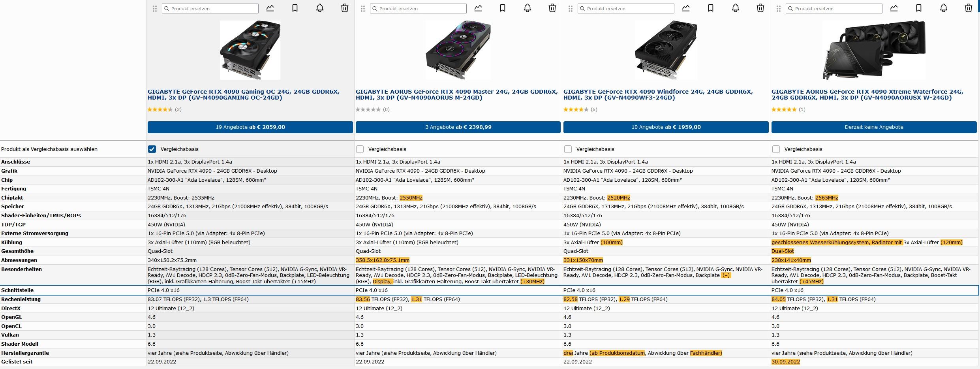Remove Windforce card using trash icon
Screen dimensions: 980x369
pos(760,8)
